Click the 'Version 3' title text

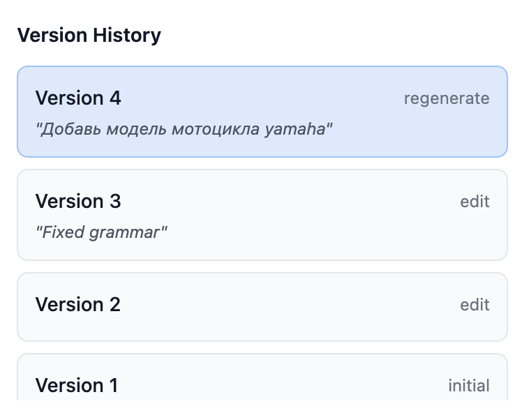pos(78,202)
